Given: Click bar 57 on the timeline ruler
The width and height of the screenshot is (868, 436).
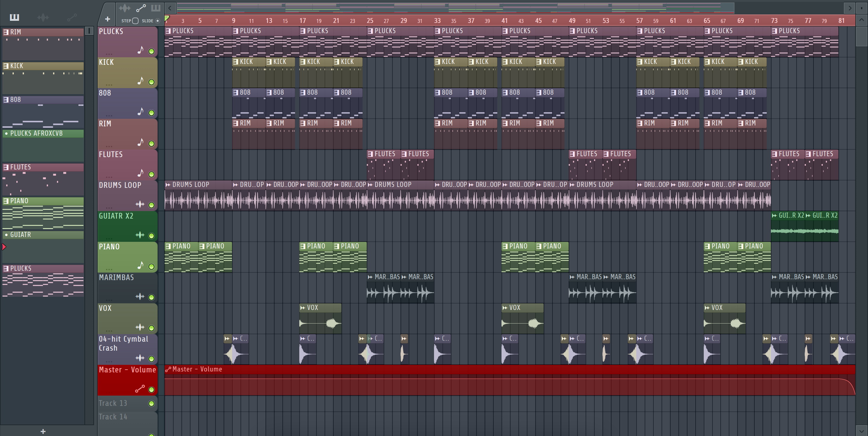Looking at the screenshot, I should pos(639,21).
